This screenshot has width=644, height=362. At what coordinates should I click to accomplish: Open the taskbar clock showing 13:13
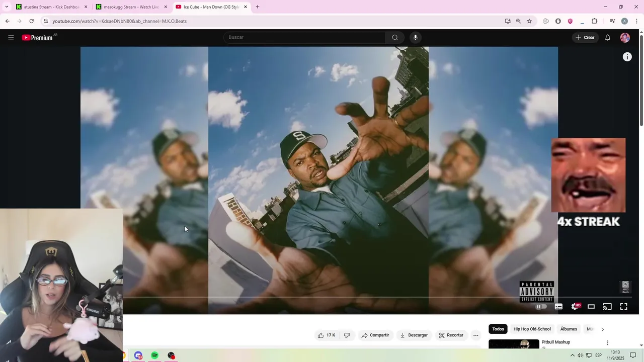[x=615, y=355]
